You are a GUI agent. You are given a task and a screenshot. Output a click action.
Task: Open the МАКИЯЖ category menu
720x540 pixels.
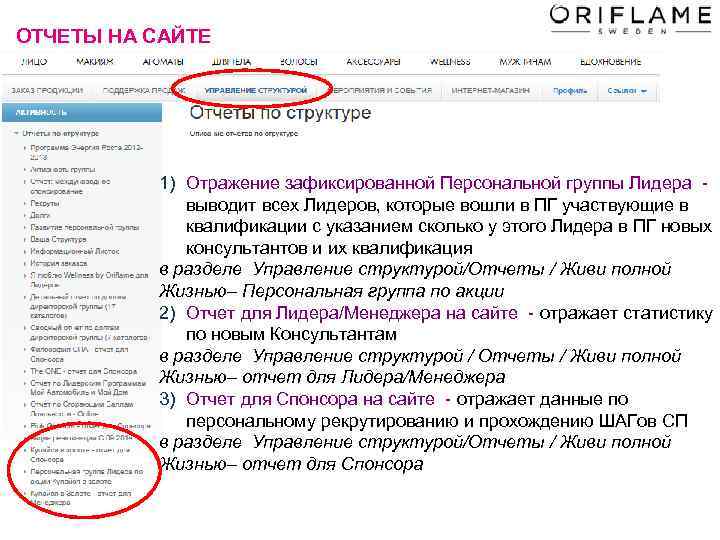(95, 62)
